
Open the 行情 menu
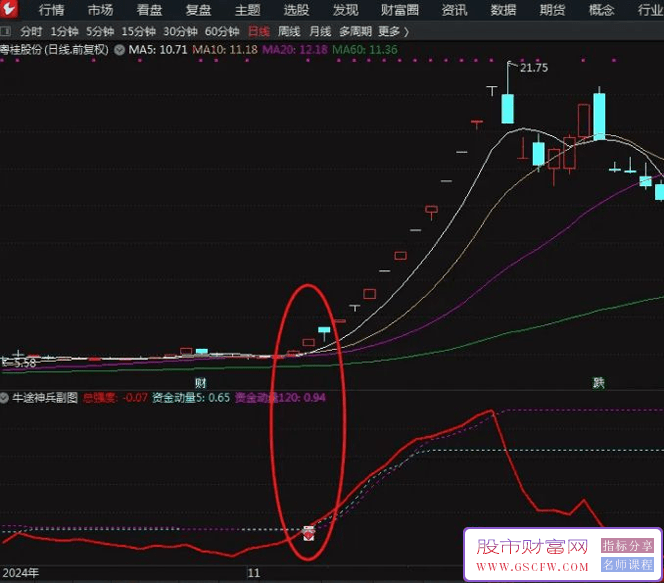click(51, 10)
